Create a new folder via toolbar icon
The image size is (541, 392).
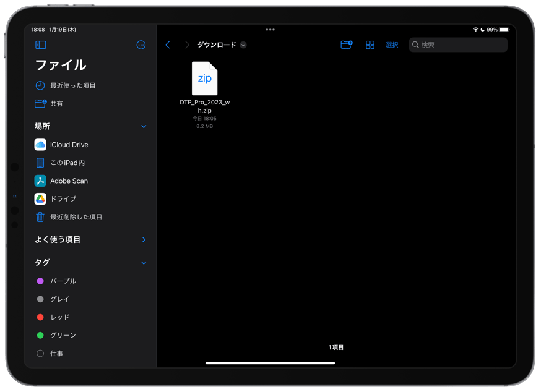(347, 45)
